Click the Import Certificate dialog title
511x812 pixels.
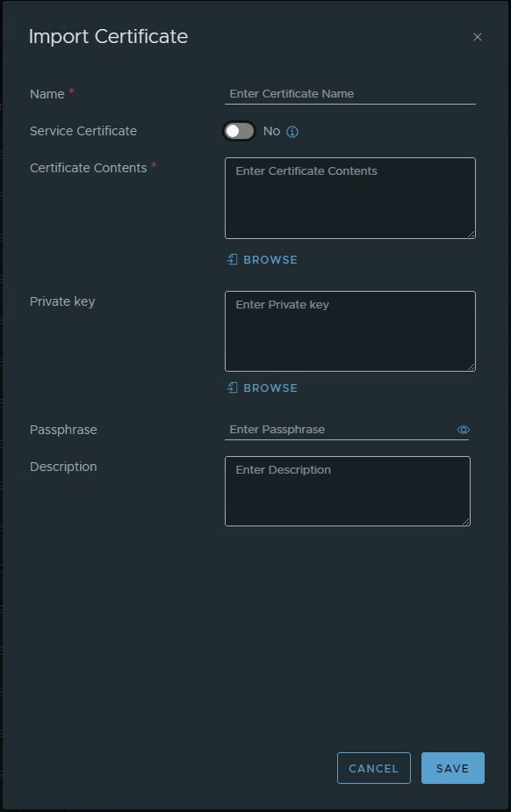pos(108,37)
